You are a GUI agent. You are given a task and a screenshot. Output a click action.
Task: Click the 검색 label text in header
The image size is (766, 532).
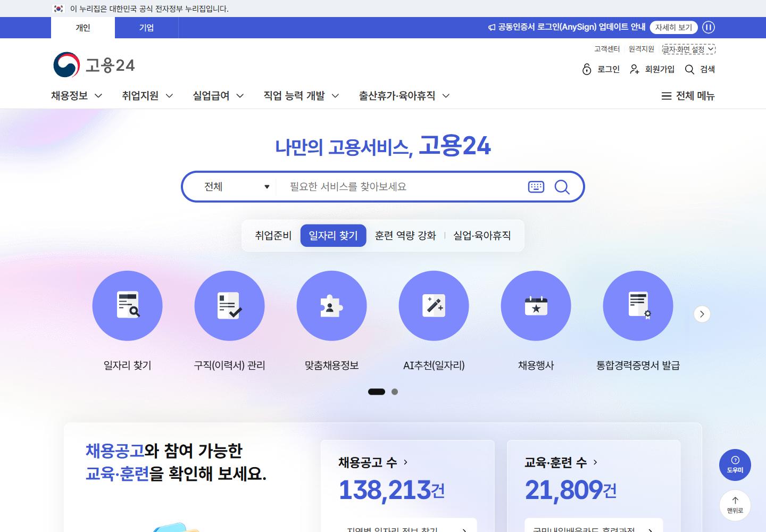(x=707, y=69)
